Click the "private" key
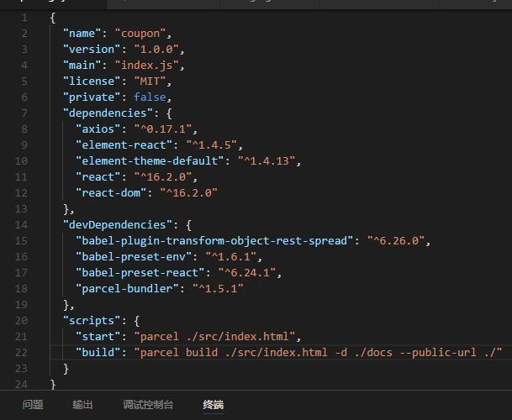Image resolution: width=512 pixels, height=420 pixels. [x=92, y=97]
